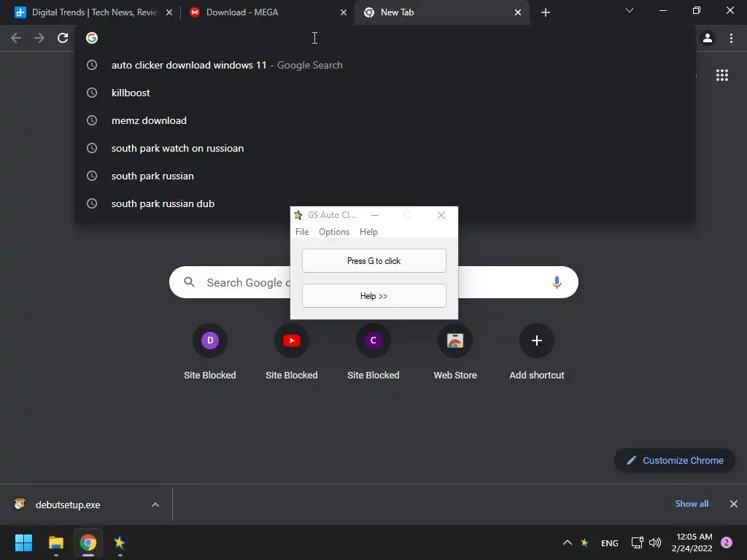Open the Options menu in GS Auto Clicker
747x560 pixels.
334,232
